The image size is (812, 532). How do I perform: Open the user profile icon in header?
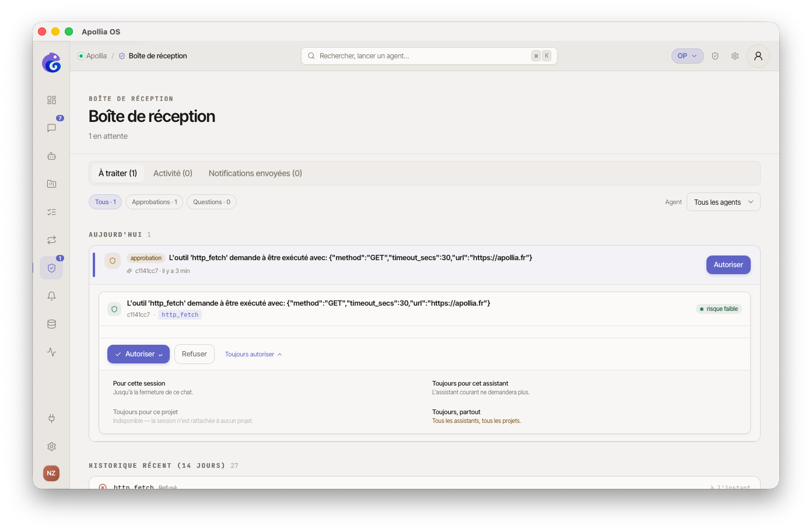tap(758, 56)
